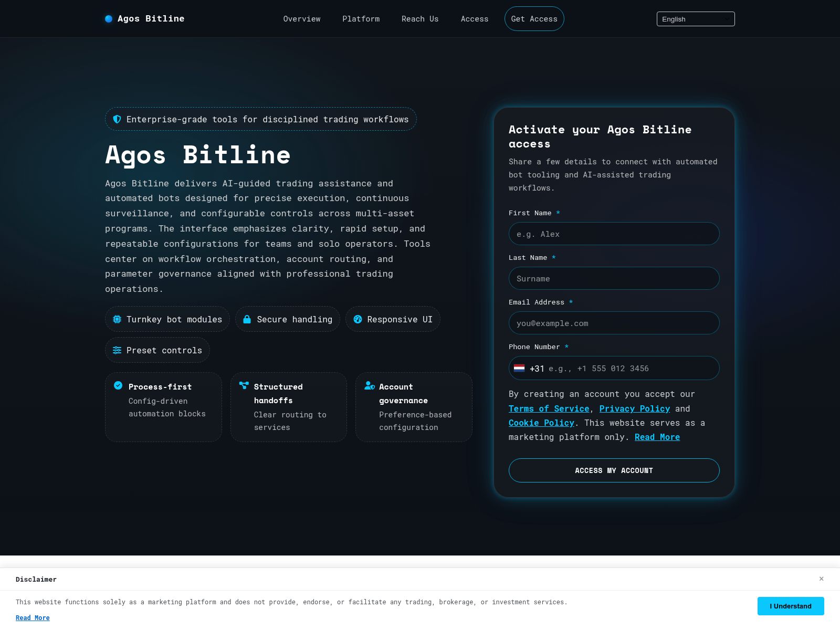Image resolution: width=840 pixels, height=630 pixels.
Task: Click the sliders icon for Preset controls
Action: coord(117,350)
